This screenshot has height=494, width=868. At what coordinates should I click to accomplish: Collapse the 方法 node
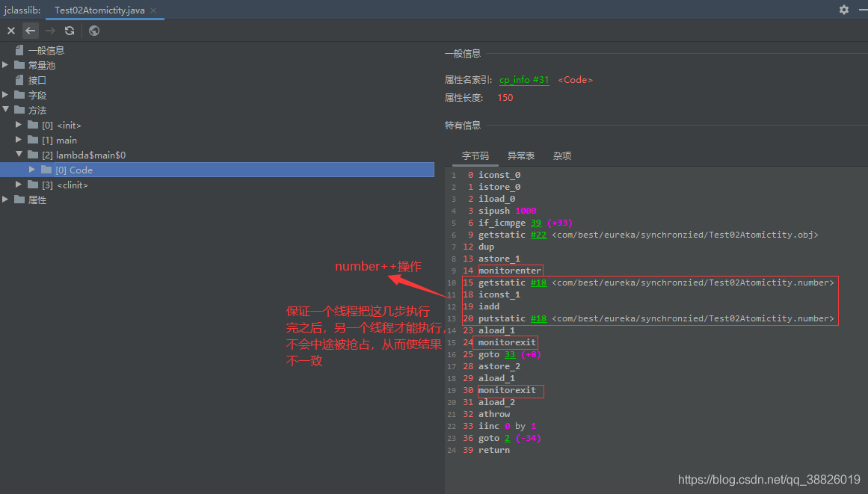[5, 110]
